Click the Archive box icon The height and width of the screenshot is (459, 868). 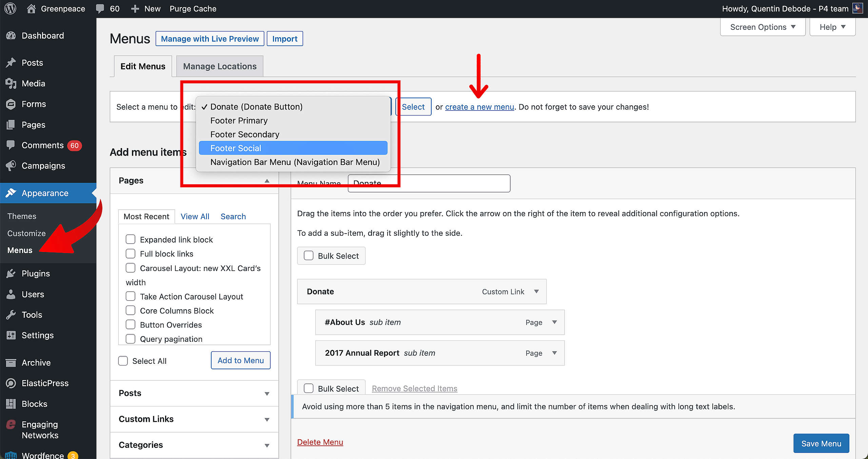[11, 363]
